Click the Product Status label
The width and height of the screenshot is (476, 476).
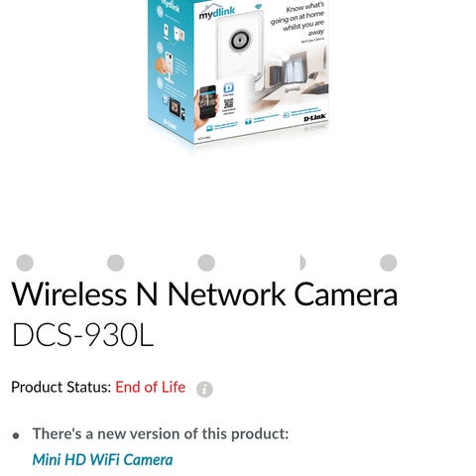61,387
